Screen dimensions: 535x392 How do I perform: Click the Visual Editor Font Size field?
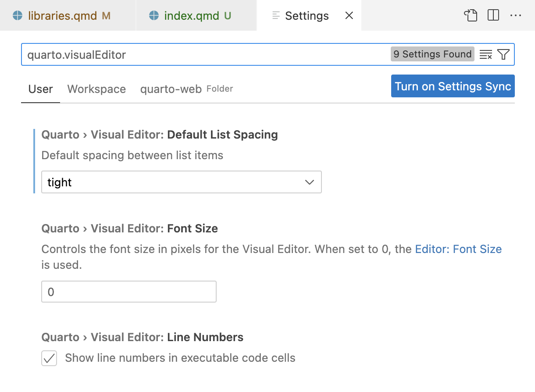click(128, 292)
